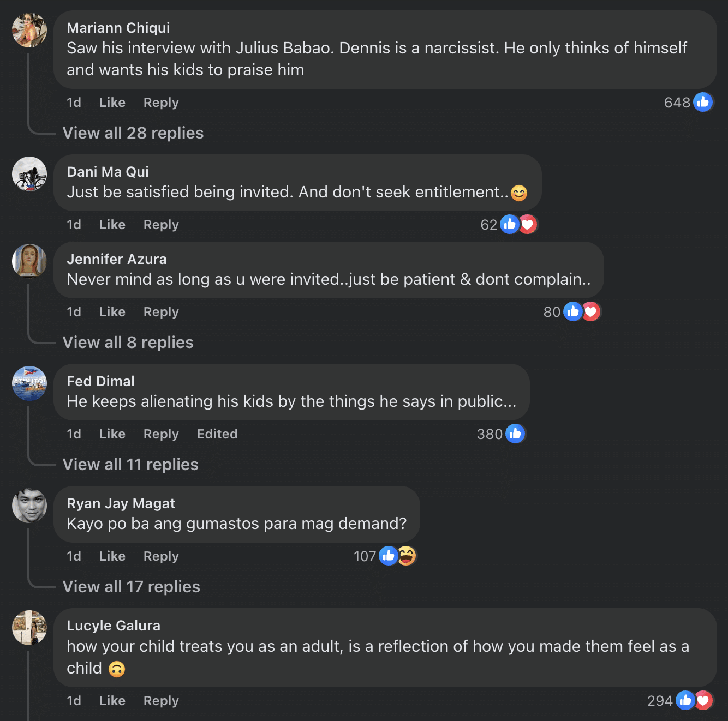Expand the 8 replies under Jennifer Azura

128,343
